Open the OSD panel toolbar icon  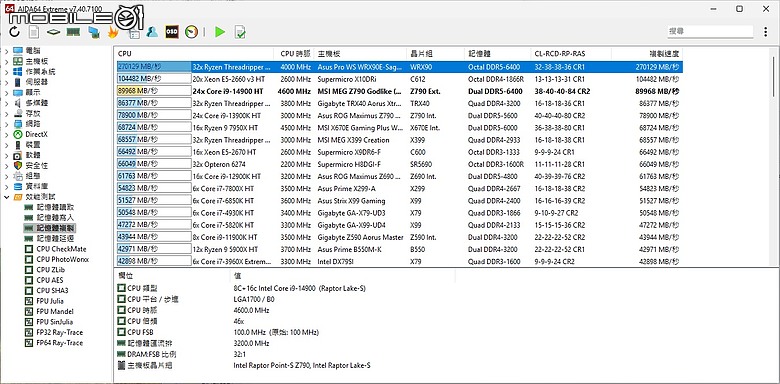click(x=172, y=32)
